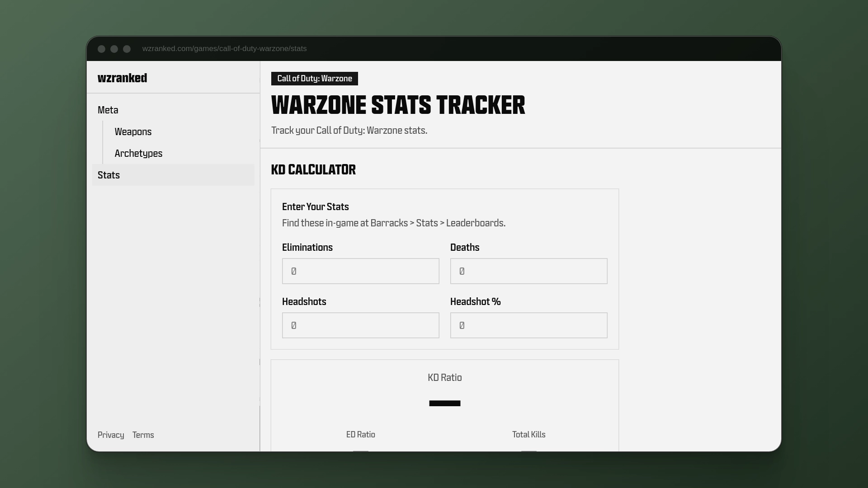Open the Archetypes sidebar item
The image size is (868, 488).
tap(138, 154)
